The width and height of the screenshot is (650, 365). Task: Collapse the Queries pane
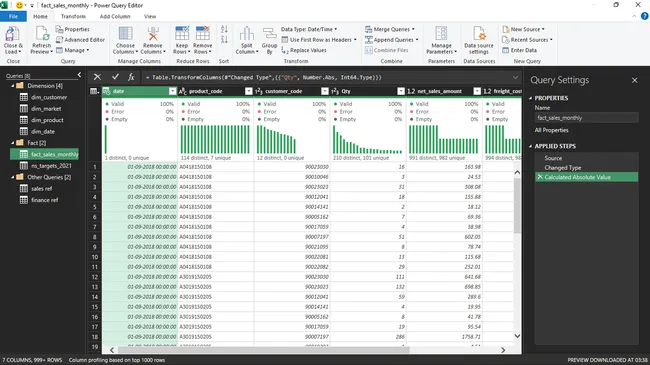click(x=80, y=75)
